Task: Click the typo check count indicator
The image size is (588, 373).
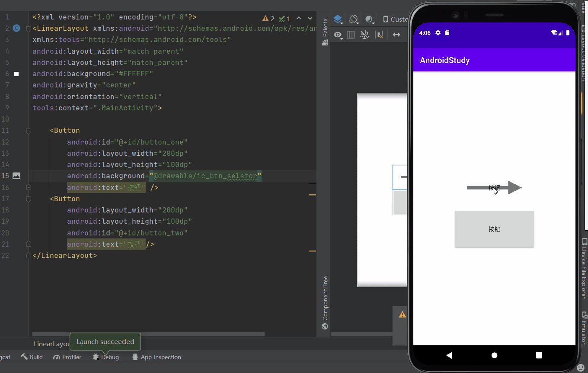Action: tap(284, 19)
